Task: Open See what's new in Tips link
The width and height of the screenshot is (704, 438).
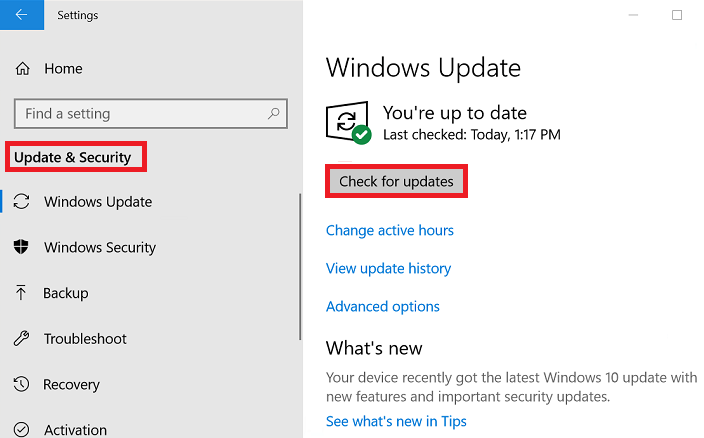Action: (x=396, y=421)
